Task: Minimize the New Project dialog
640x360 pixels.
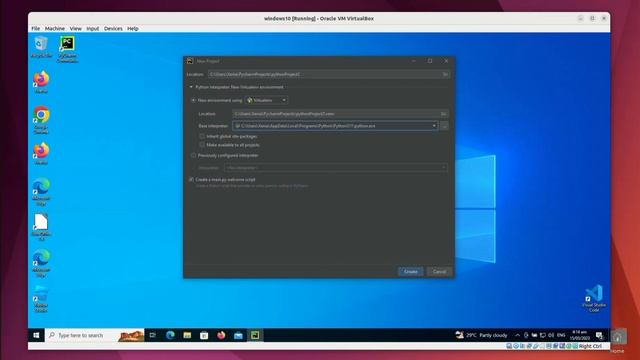Action: (413, 61)
